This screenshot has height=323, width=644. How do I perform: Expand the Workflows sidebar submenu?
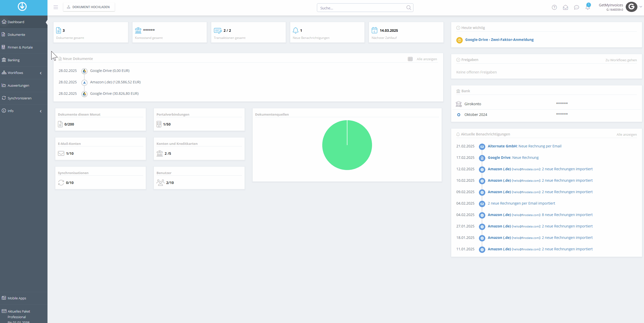click(41, 73)
